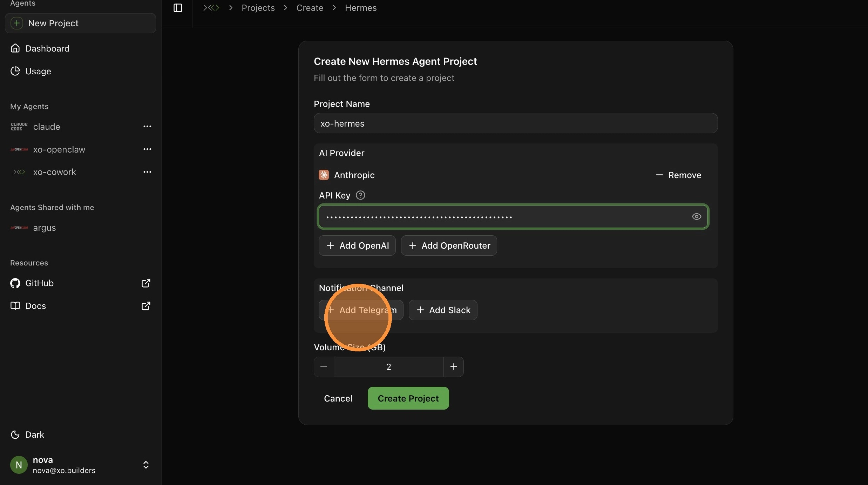868x485 pixels.
Task: Click Add Telegram button
Action: click(361, 310)
